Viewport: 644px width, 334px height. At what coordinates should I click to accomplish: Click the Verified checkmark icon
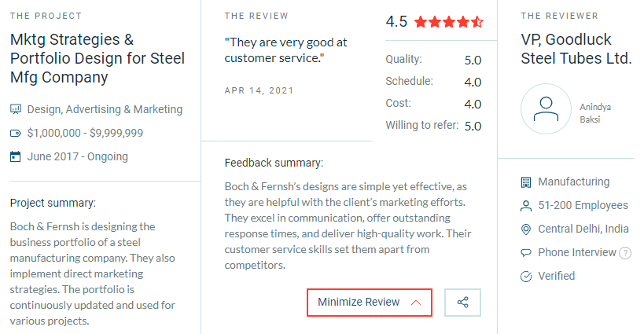(x=526, y=276)
